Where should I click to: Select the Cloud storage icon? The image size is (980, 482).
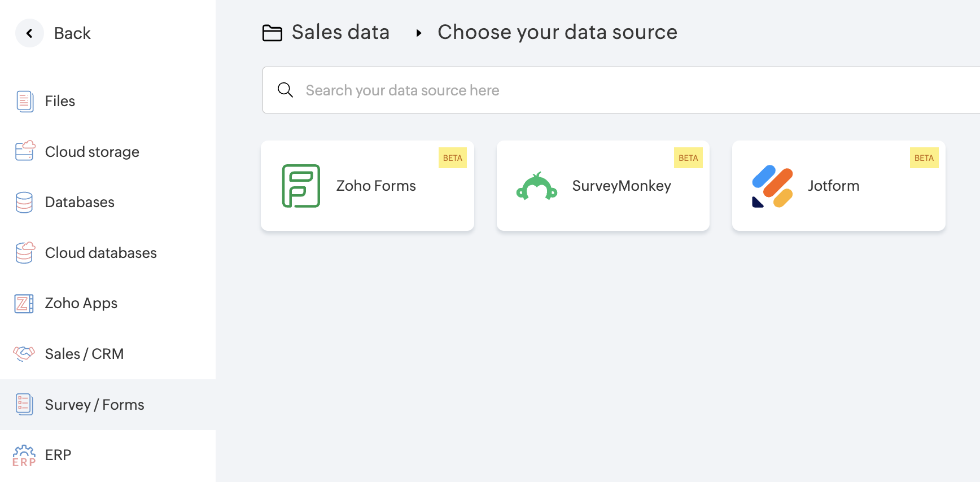pos(25,151)
